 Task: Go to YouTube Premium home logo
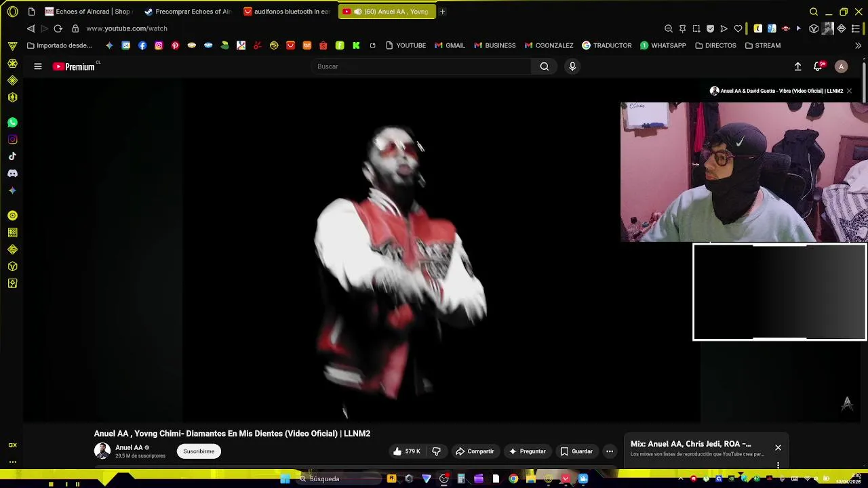pos(75,66)
